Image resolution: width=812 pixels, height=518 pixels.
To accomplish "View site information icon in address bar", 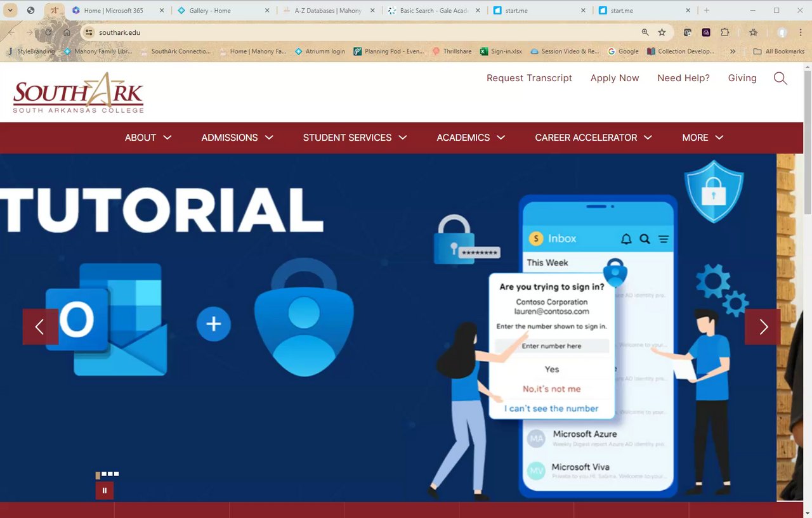I will (x=89, y=32).
